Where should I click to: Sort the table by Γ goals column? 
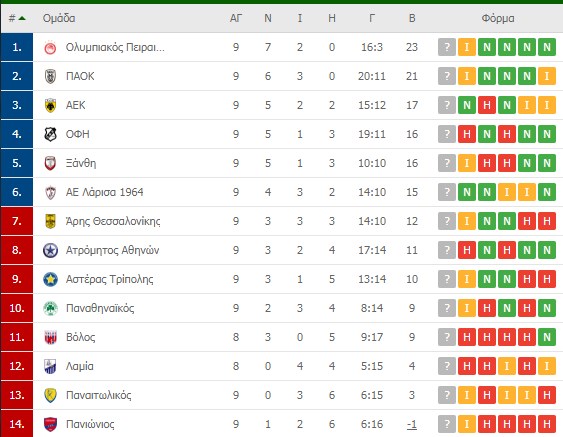click(x=372, y=18)
